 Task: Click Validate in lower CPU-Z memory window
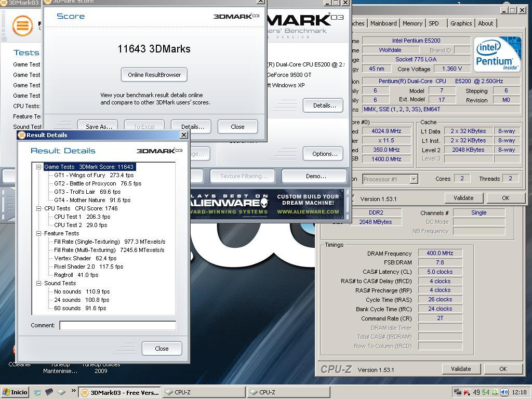click(461, 369)
